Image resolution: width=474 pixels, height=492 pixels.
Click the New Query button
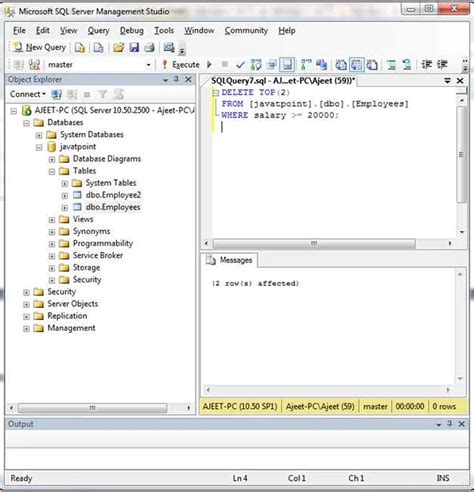click(39, 47)
